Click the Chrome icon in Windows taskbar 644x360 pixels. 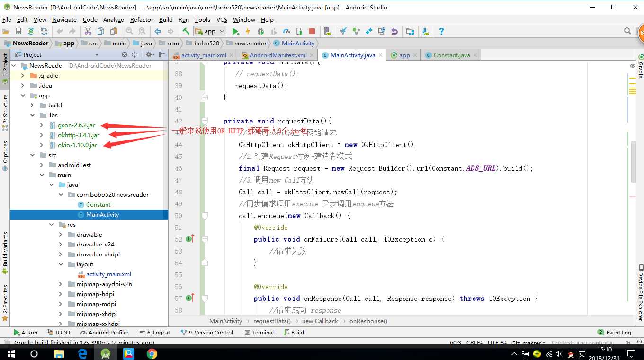[152, 353]
